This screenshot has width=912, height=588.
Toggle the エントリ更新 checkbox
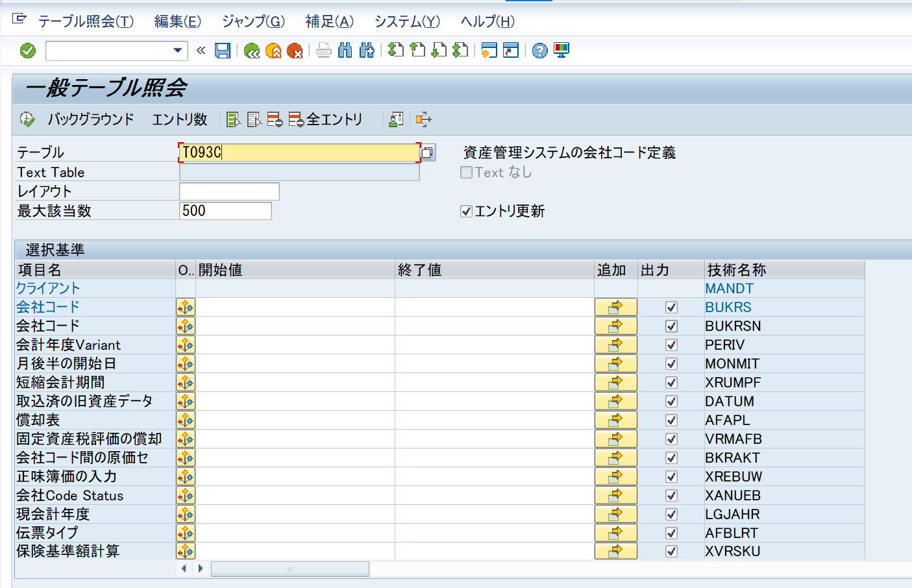pos(466,211)
